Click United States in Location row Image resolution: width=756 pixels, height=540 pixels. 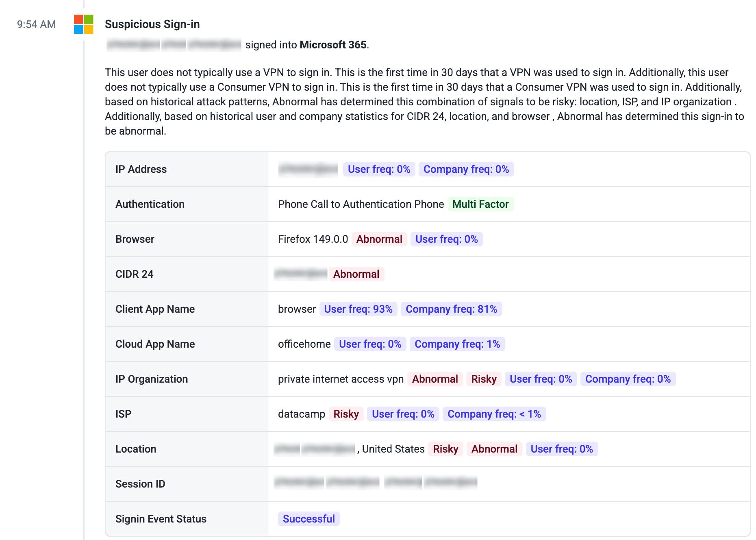pyautogui.click(x=393, y=449)
